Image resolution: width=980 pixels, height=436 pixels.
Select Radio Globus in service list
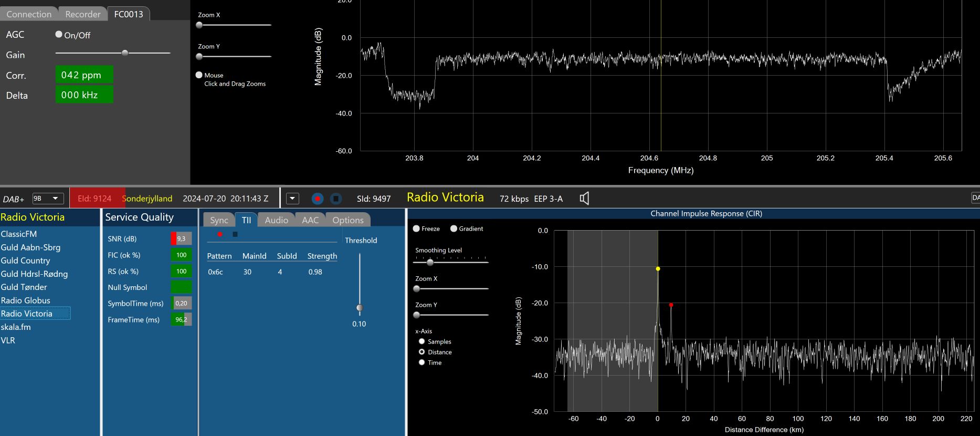click(26, 300)
